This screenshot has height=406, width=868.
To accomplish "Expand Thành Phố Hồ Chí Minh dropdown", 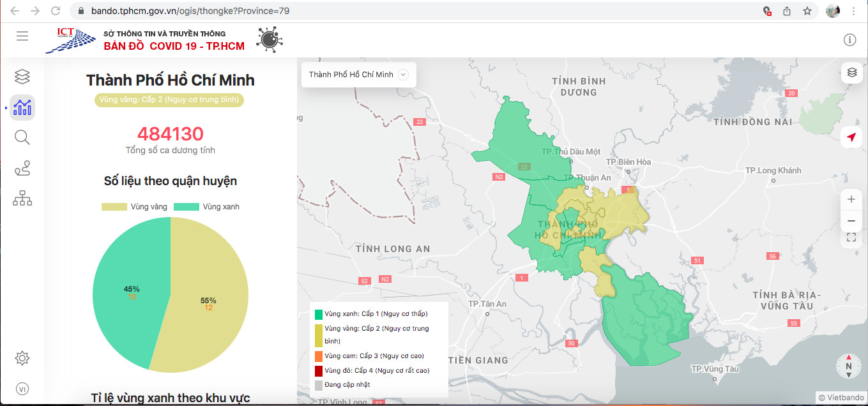I will (358, 75).
